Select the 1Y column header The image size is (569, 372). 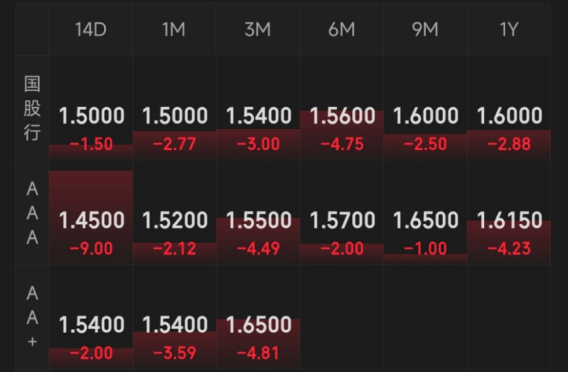(x=509, y=29)
